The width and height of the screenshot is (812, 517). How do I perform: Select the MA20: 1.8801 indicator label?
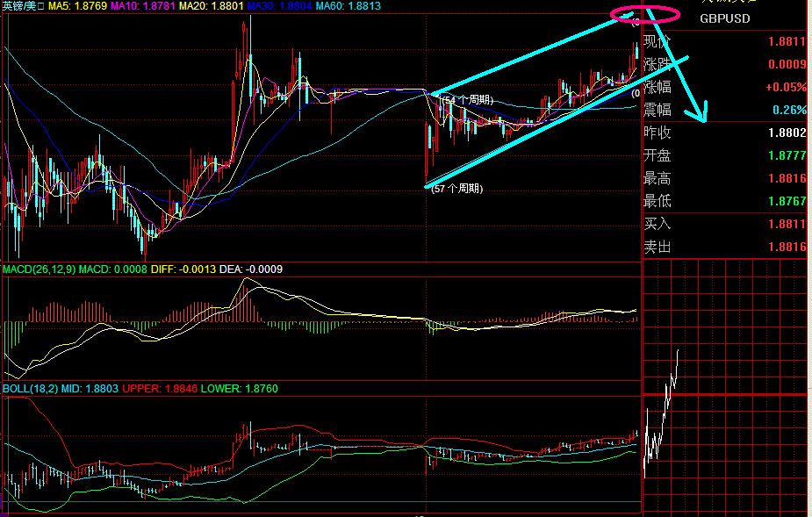(212, 6)
